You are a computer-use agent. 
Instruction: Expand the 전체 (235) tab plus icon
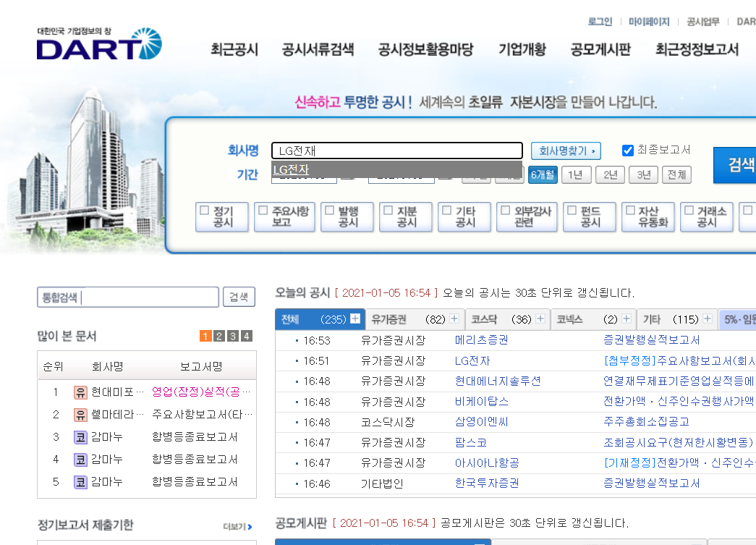[355, 318]
